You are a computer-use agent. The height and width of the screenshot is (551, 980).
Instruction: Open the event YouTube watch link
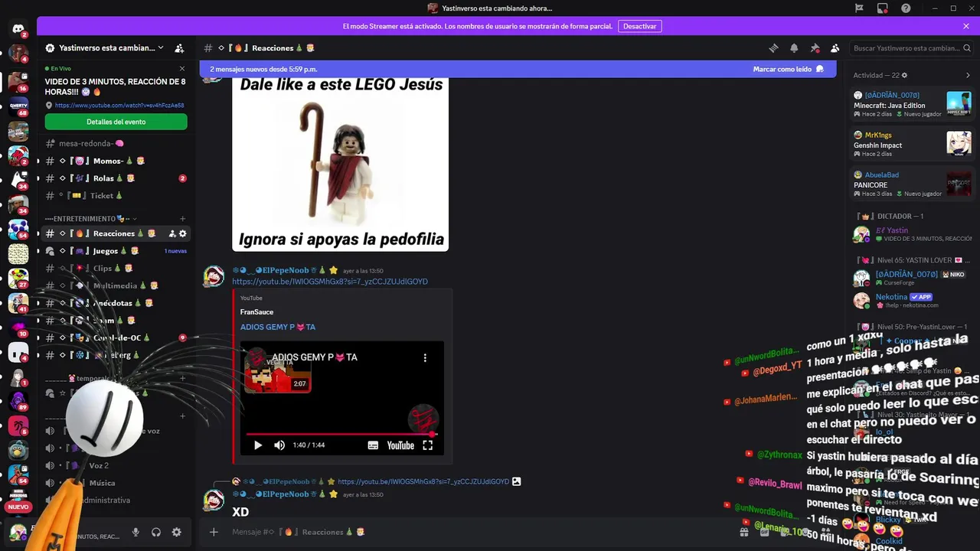[x=119, y=106]
